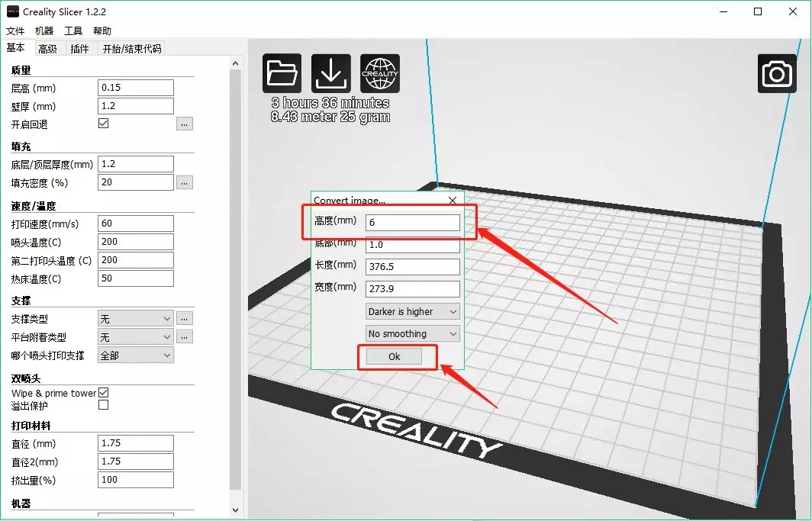Enable the 溢出保护 checkbox
The height and width of the screenshot is (521, 812).
(x=104, y=404)
